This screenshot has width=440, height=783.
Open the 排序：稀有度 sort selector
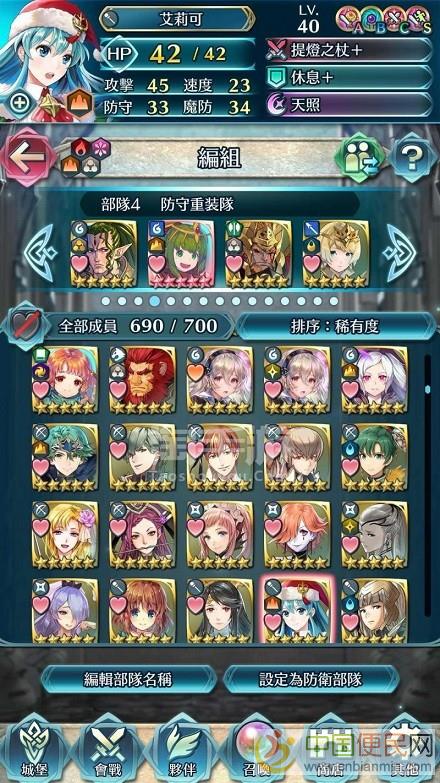click(335, 327)
